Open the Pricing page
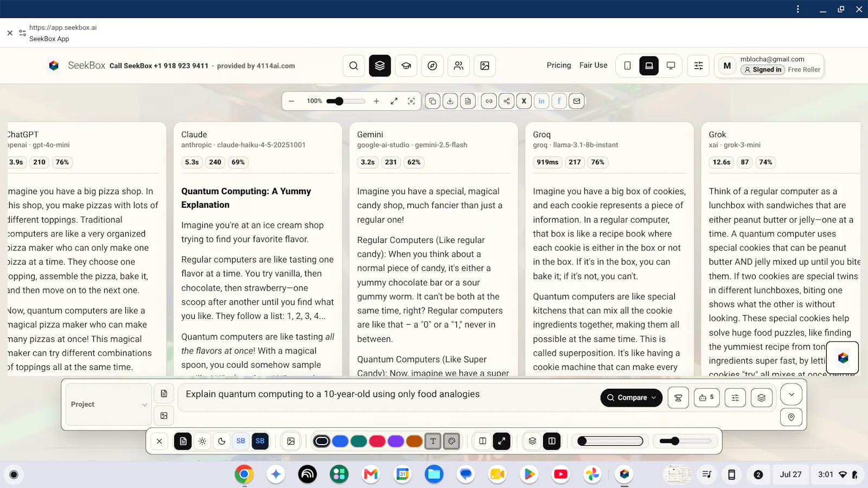 (559, 65)
